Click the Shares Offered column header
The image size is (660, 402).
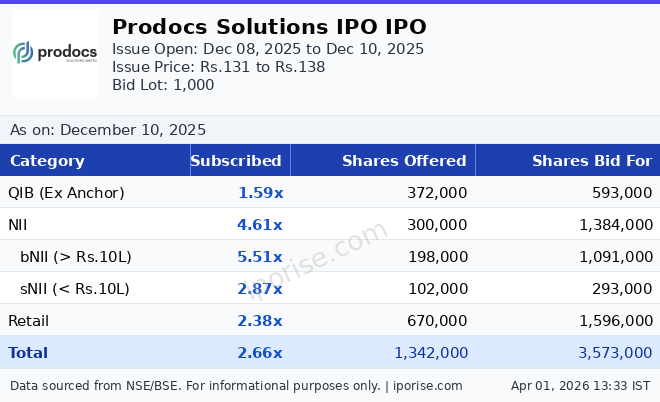tap(404, 161)
